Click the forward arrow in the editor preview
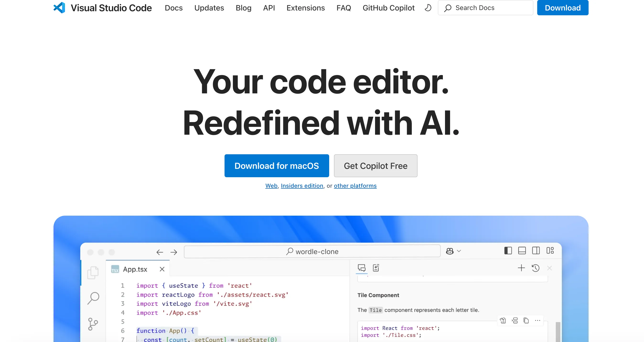Image resolution: width=644 pixels, height=342 pixels. pos(174,252)
